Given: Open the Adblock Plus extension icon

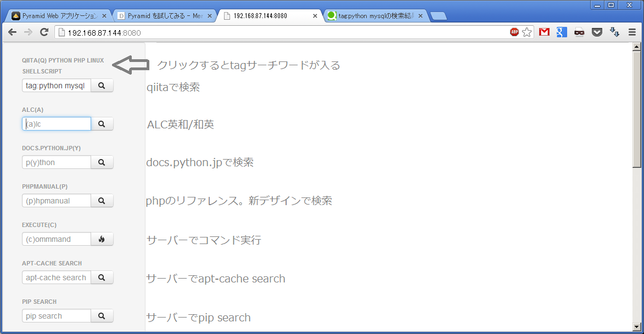Looking at the screenshot, I should pyautogui.click(x=514, y=32).
